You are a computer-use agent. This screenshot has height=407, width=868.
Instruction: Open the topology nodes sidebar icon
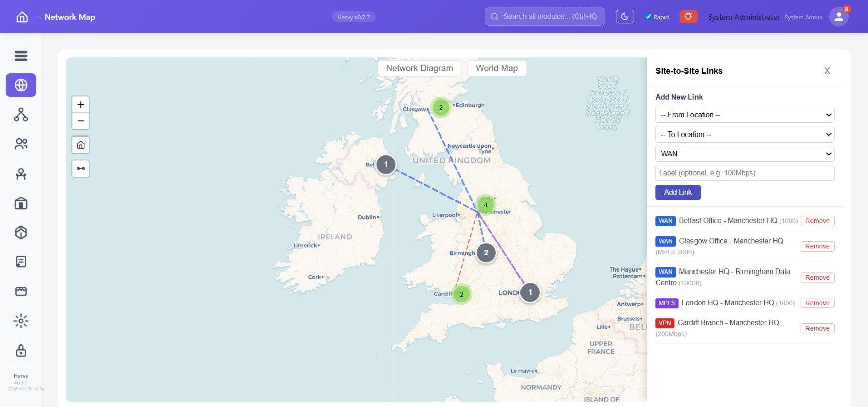coord(21,115)
